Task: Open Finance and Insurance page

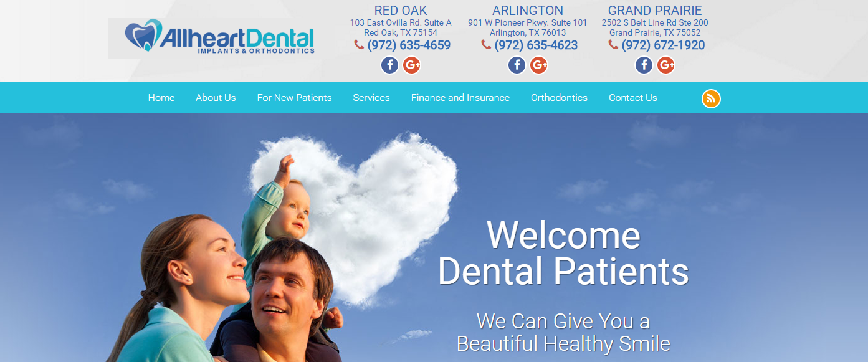Action: pos(460,98)
